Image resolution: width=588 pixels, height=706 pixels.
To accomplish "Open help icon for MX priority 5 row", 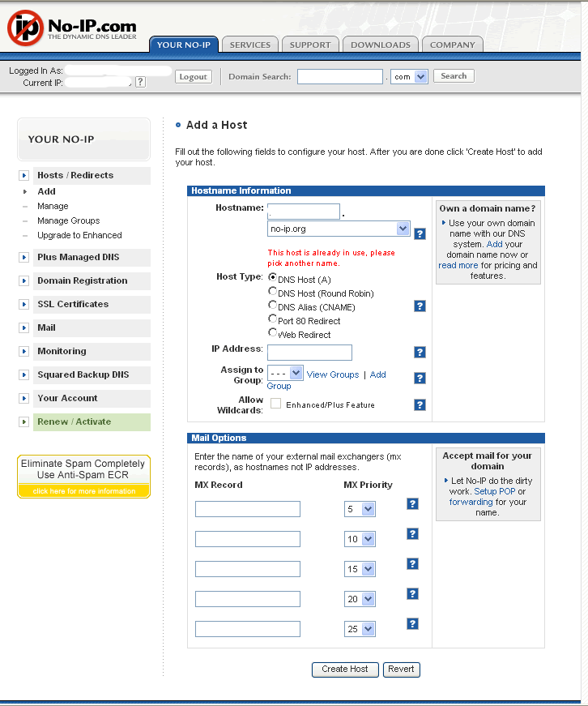I will coord(412,504).
